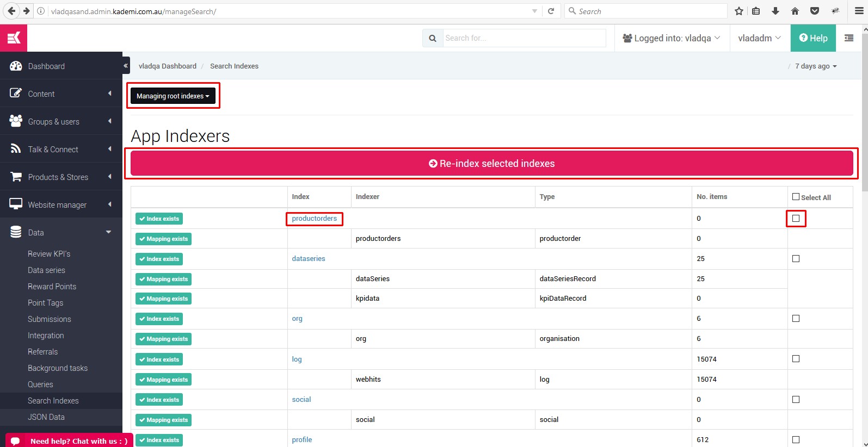Click the Groups & users people icon

16,121
